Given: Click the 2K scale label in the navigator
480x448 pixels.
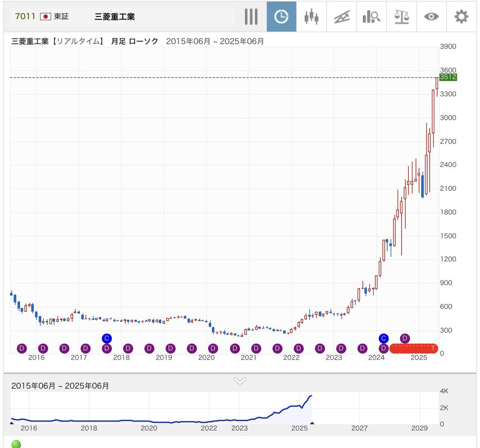Looking at the screenshot, I should [444, 408].
